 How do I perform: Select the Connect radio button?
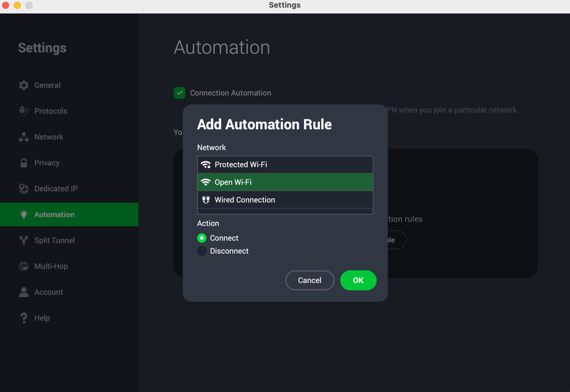click(x=202, y=238)
